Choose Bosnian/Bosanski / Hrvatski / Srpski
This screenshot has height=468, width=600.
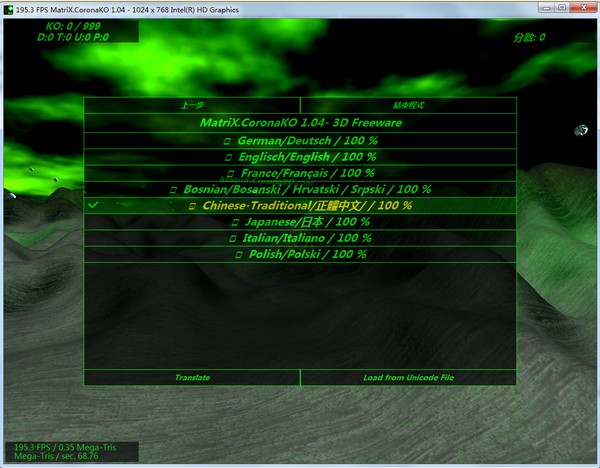click(300, 189)
